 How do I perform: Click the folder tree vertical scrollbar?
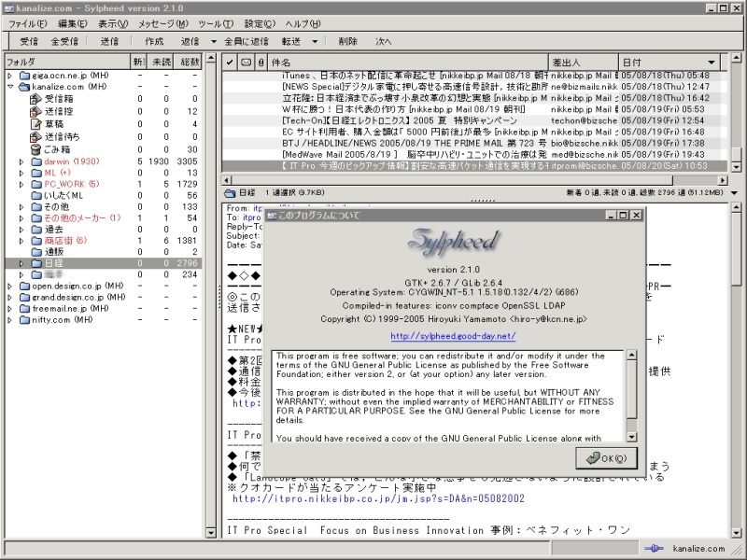point(211,296)
